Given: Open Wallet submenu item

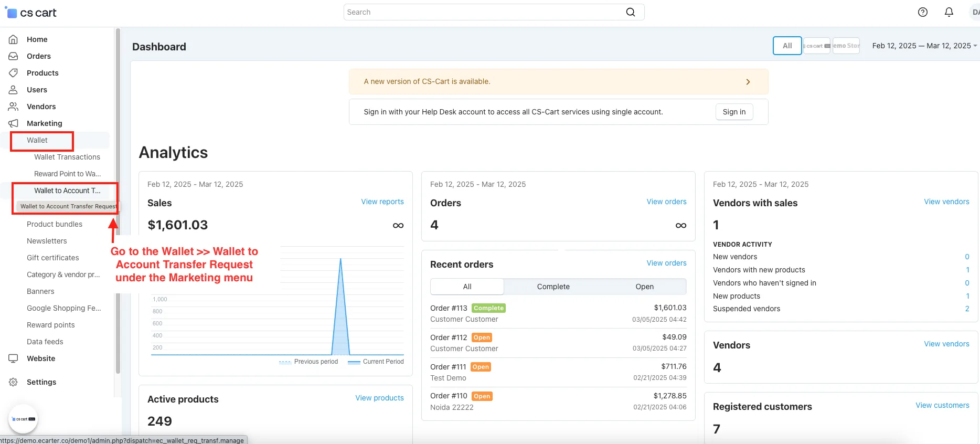Looking at the screenshot, I should (x=37, y=140).
